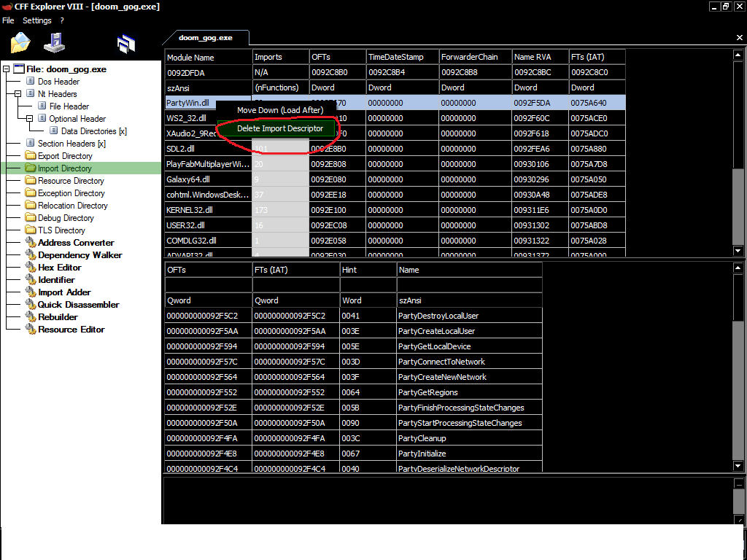Select Section Headers [x] in the tree

71,144
